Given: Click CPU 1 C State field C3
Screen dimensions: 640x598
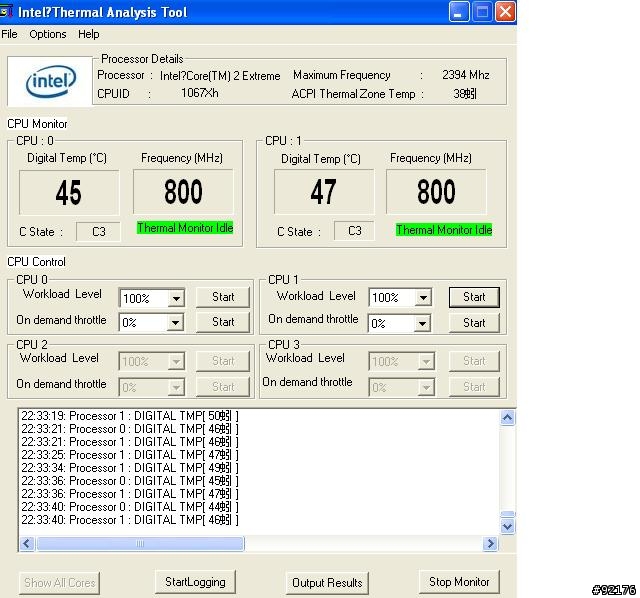Looking at the screenshot, I should click(x=354, y=231).
